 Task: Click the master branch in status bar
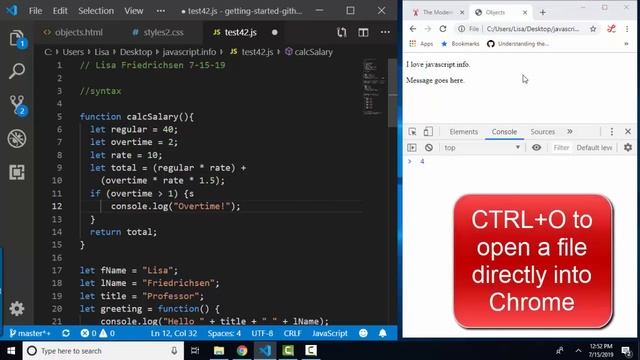[x=31, y=333]
